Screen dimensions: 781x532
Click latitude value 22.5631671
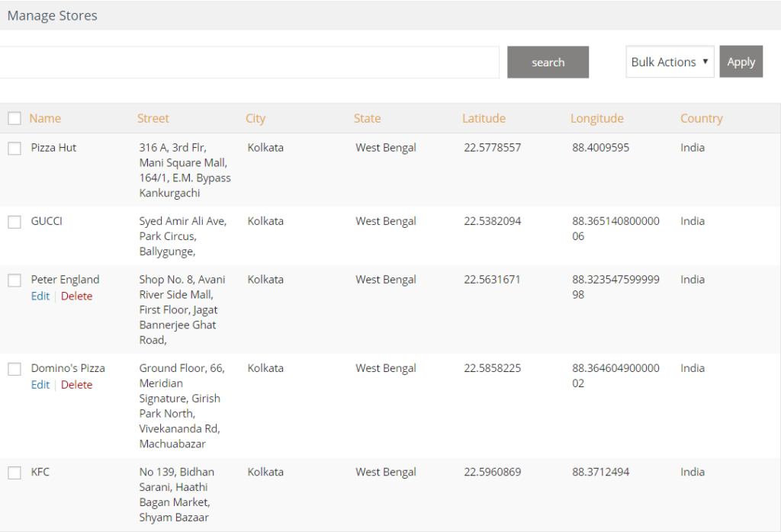492,280
